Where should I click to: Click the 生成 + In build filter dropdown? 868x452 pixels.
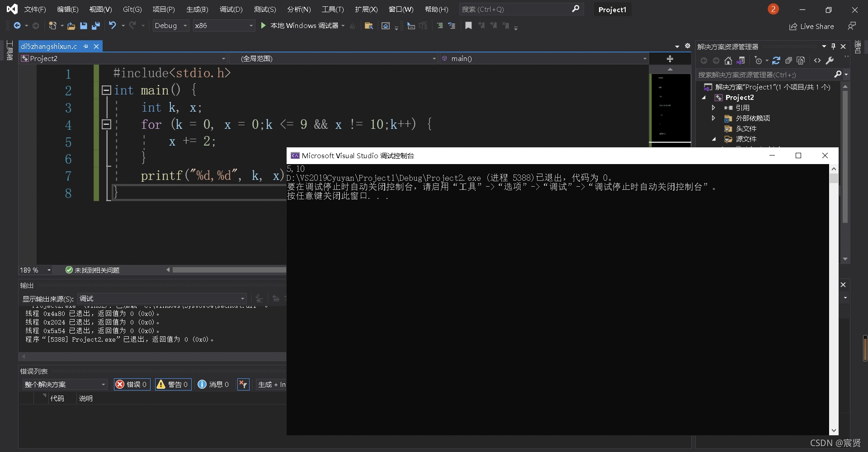(x=271, y=384)
